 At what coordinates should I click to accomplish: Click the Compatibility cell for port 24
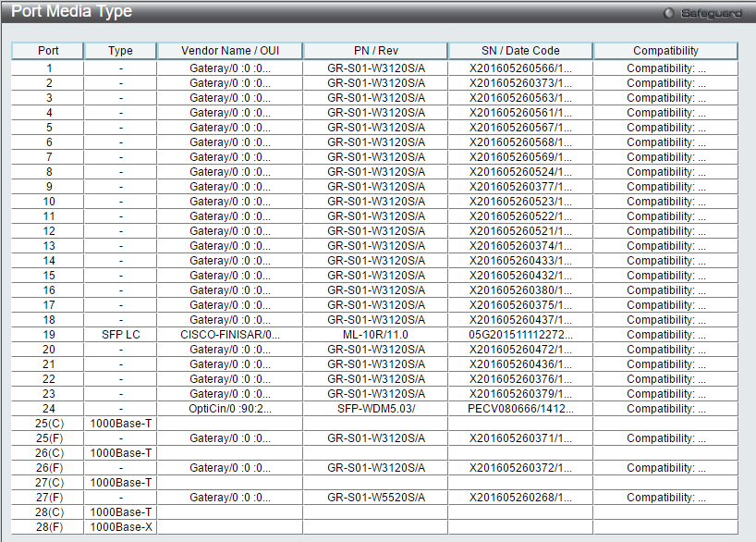click(x=665, y=409)
